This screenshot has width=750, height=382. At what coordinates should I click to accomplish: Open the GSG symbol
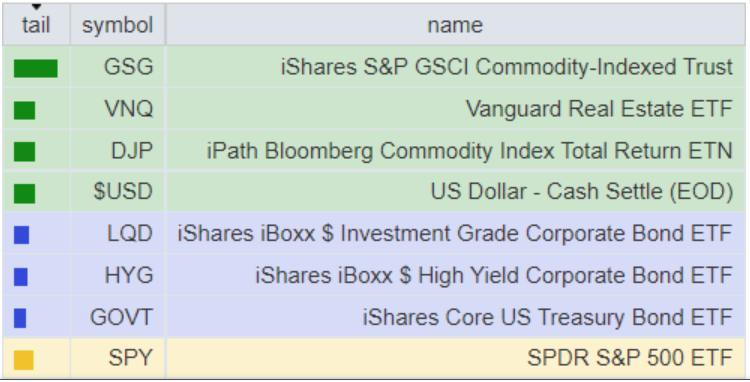click(129, 66)
